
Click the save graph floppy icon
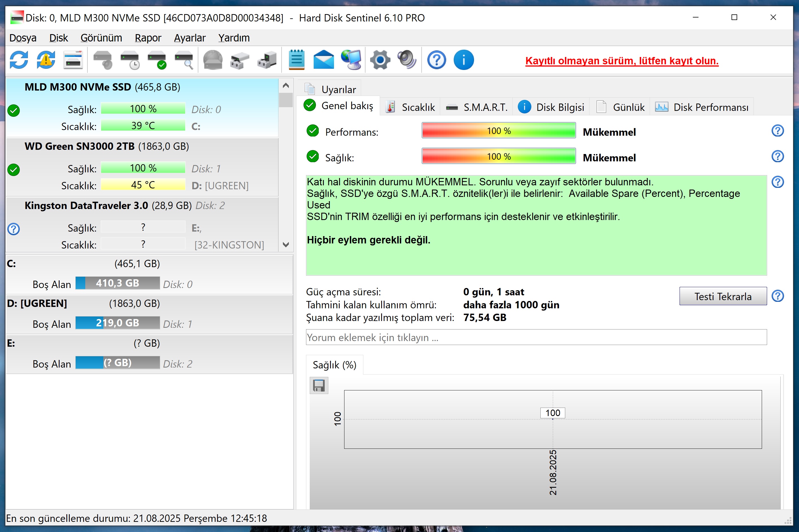coord(318,385)
